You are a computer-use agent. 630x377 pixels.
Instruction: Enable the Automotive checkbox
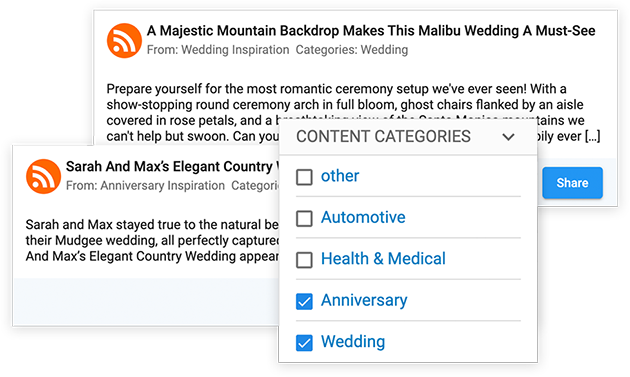click(304, 218)
